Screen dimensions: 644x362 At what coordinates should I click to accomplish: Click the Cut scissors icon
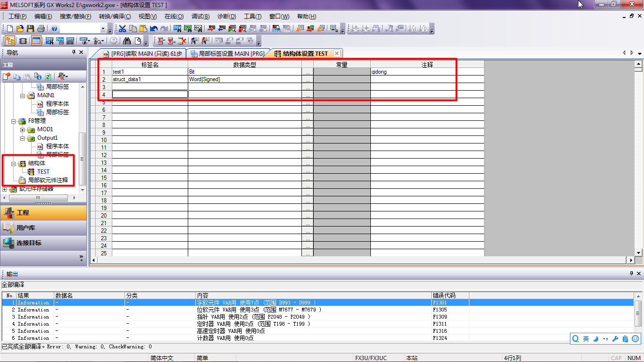(123, 29)
